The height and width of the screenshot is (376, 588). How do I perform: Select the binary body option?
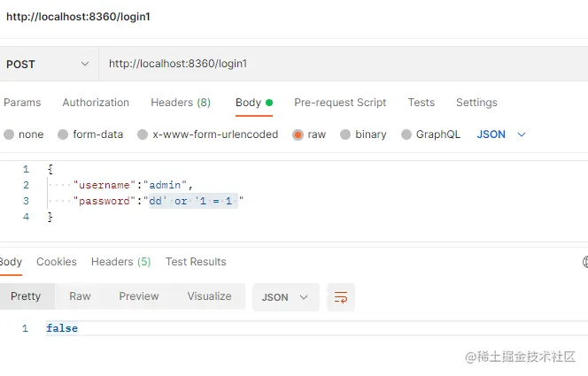pos(345,134)
